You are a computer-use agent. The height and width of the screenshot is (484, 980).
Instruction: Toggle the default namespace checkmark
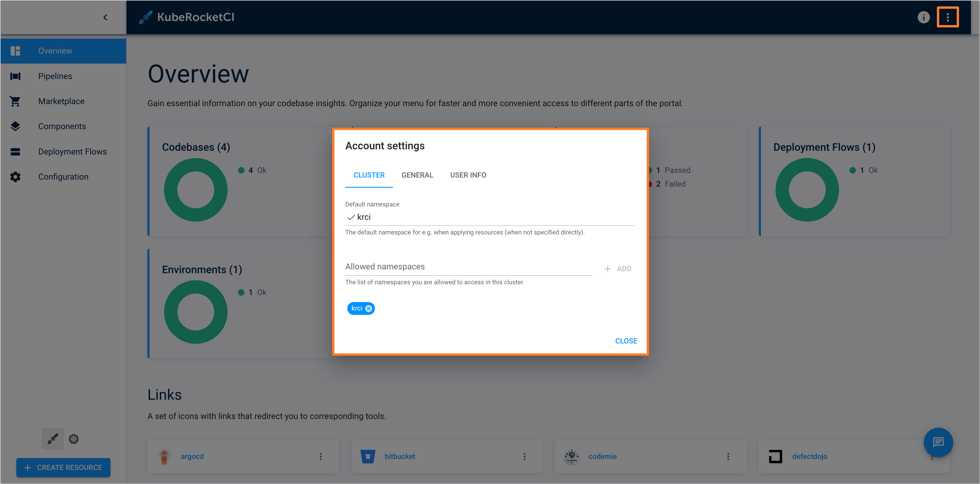[350, 218]
